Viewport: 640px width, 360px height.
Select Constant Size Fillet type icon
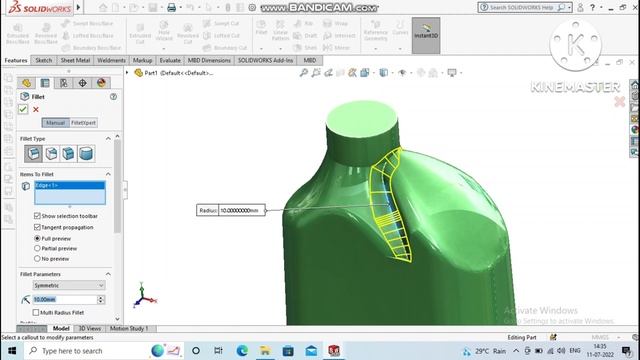33,153
